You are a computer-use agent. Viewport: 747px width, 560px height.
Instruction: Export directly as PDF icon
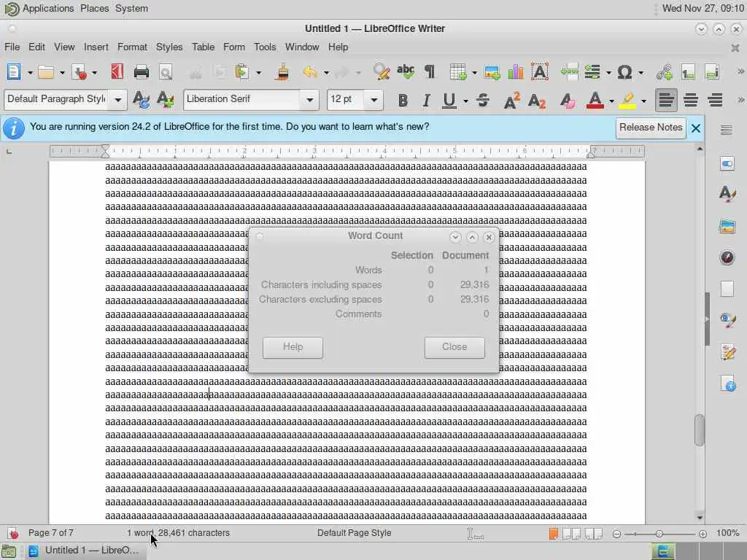pyautogui.click(x=117, y=72)
